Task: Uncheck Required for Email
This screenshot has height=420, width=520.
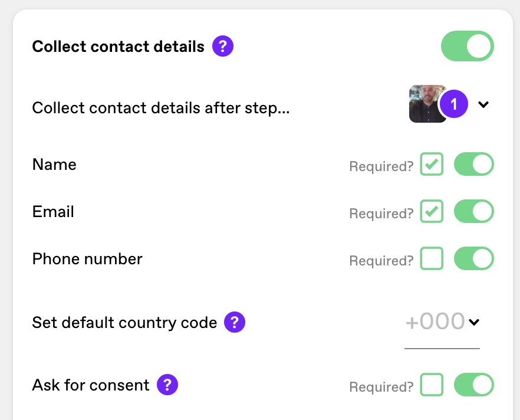Action: click(x=432, y=211)
